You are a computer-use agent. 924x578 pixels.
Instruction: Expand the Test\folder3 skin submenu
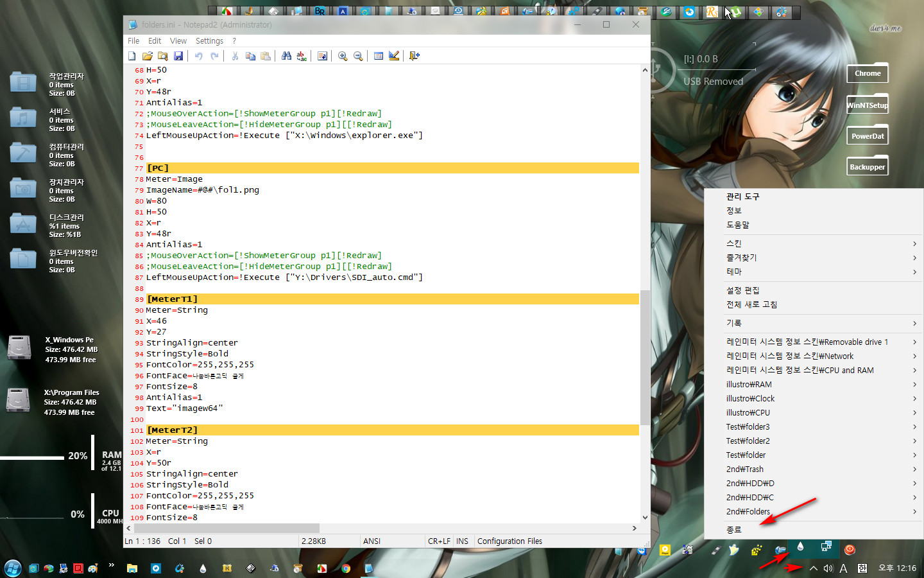[814, 426]
